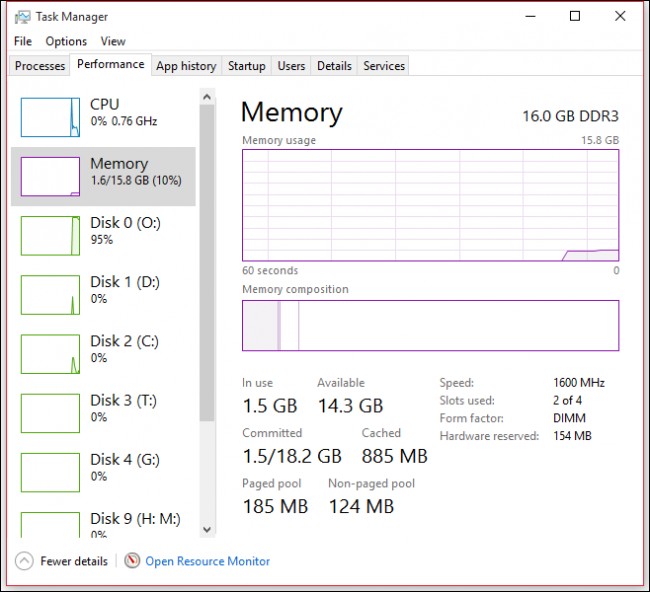This screenshot has width=650, height=592.
Task: Select the CPU usage graph thumbnail
Action: tap(50, 117)
